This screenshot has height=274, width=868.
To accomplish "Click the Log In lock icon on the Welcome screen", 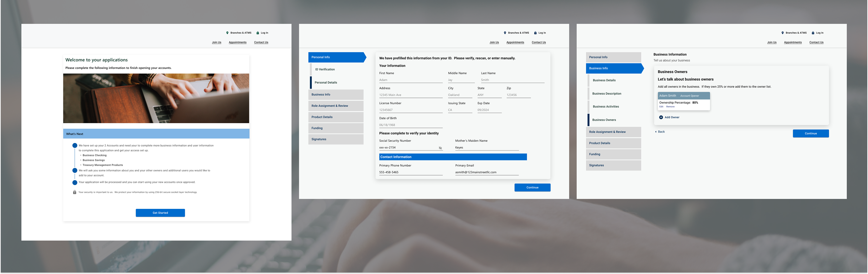I will pyautogui.click(x=257, y=33).
